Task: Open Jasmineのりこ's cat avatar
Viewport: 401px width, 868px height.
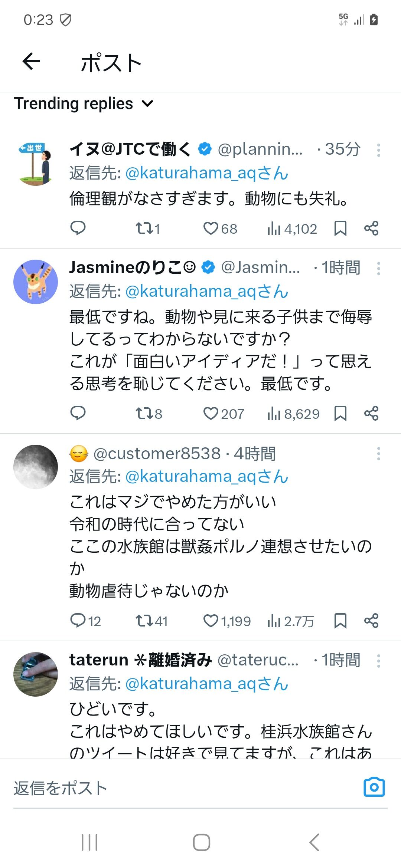Action: click(x=36, y=282)
